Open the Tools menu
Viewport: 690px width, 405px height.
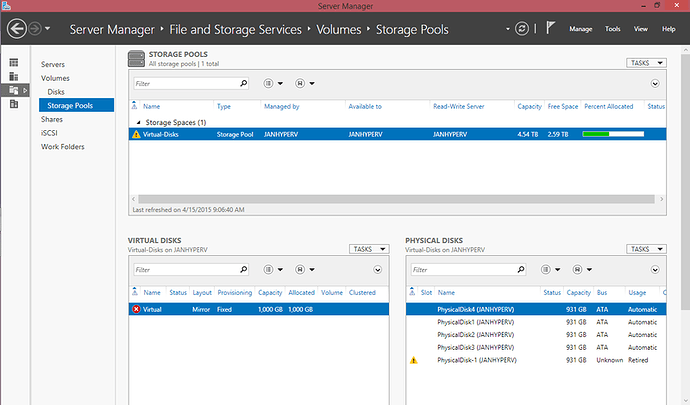tap(612, 30)
